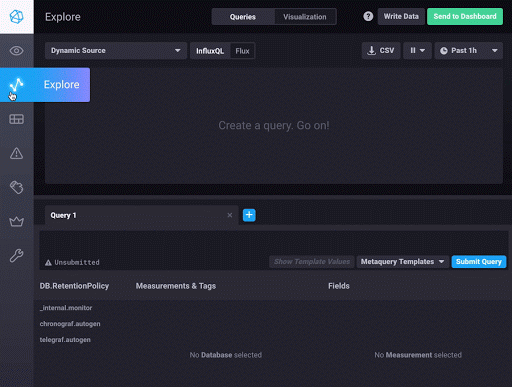Switch query language to InfluxQL

pos(210,51)
